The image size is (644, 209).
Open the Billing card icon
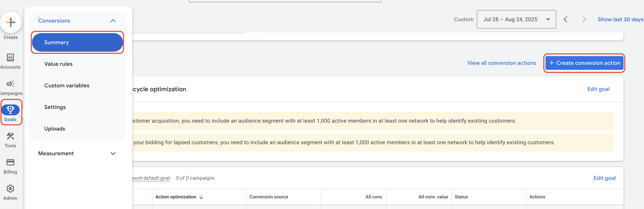tap(10, 163)
